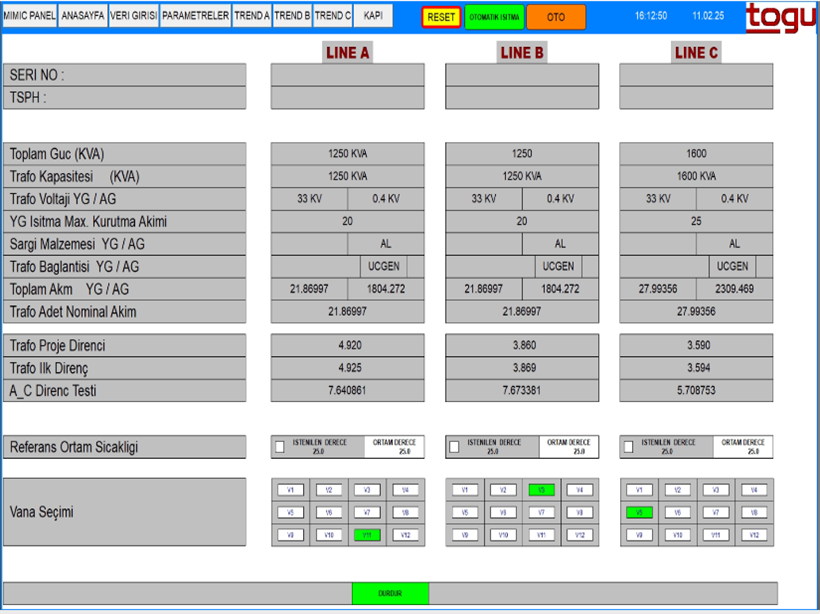Open the TREND A chart page
The image size is (820, 614).
point(252,17)
